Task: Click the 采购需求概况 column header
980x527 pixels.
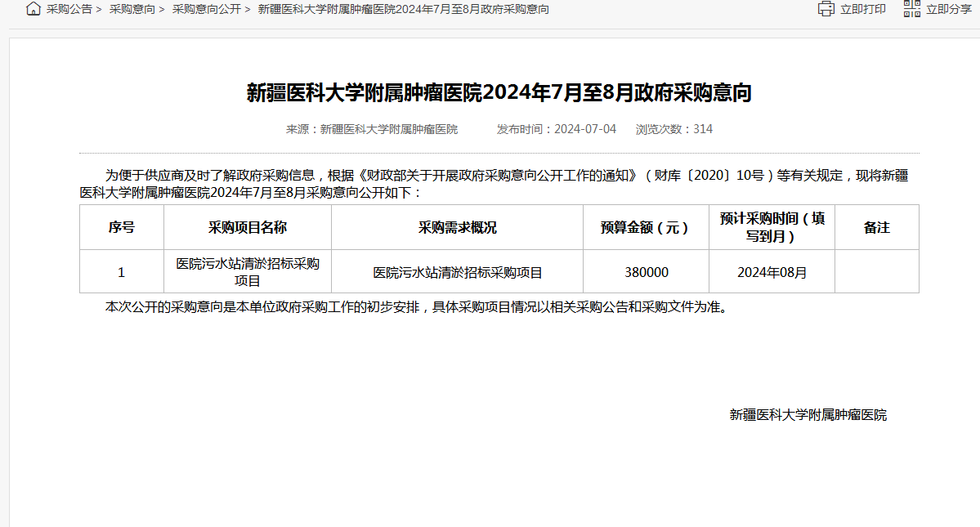Action: (458, 227)
